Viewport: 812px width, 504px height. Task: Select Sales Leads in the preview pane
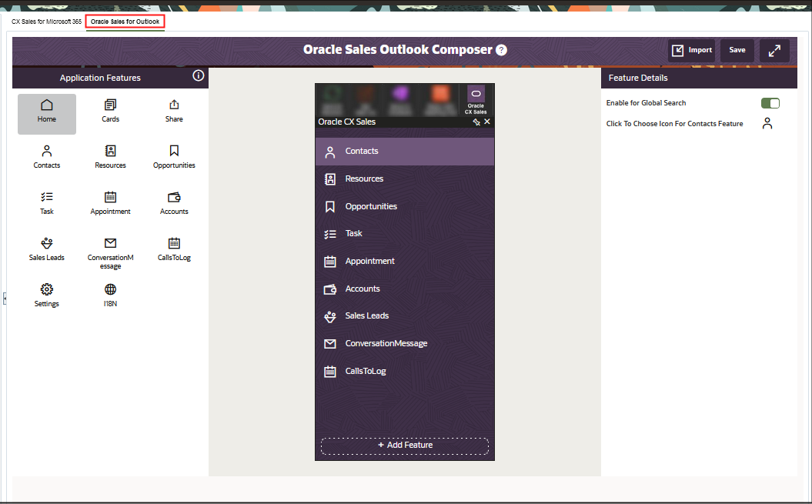pyautogui.click(x=405, y=316)
